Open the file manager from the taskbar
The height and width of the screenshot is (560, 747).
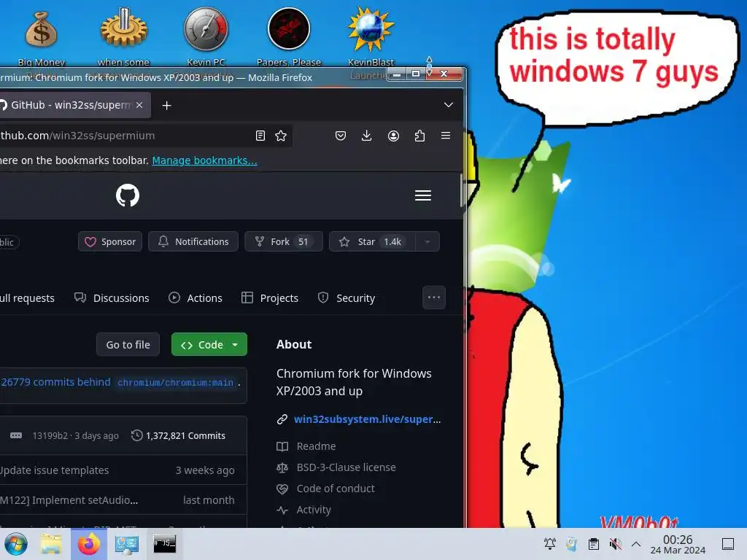pyautogui.click(x=51, y=544)
